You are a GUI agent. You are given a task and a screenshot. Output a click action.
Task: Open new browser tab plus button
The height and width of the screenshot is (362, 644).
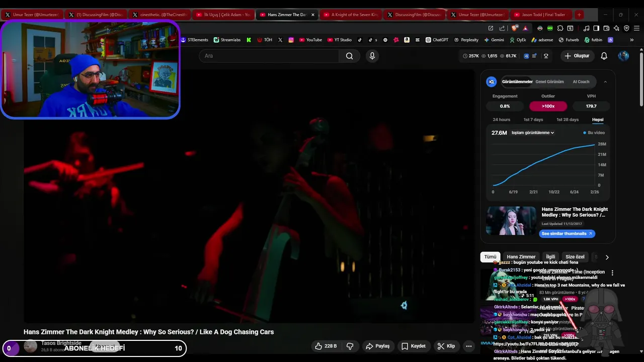pos(579,15)
